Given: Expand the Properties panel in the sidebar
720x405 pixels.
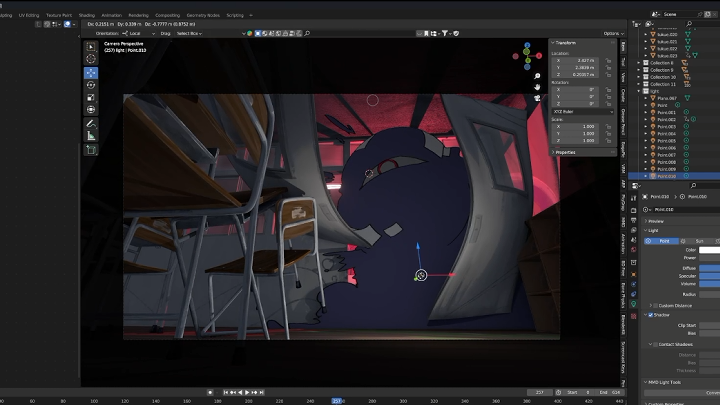Looking at the screenshot, I should [563, 152].
